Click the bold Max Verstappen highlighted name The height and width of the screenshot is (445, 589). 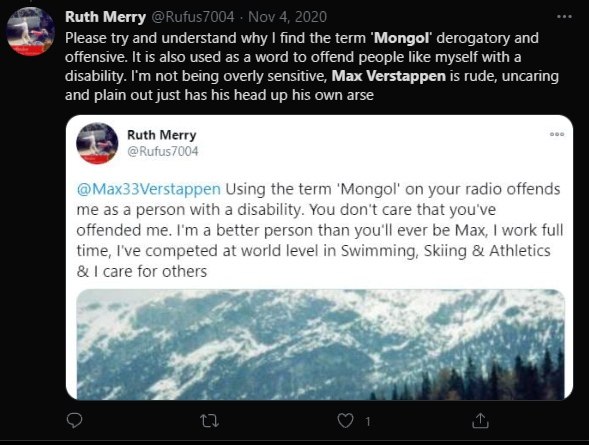pos(389,76)
